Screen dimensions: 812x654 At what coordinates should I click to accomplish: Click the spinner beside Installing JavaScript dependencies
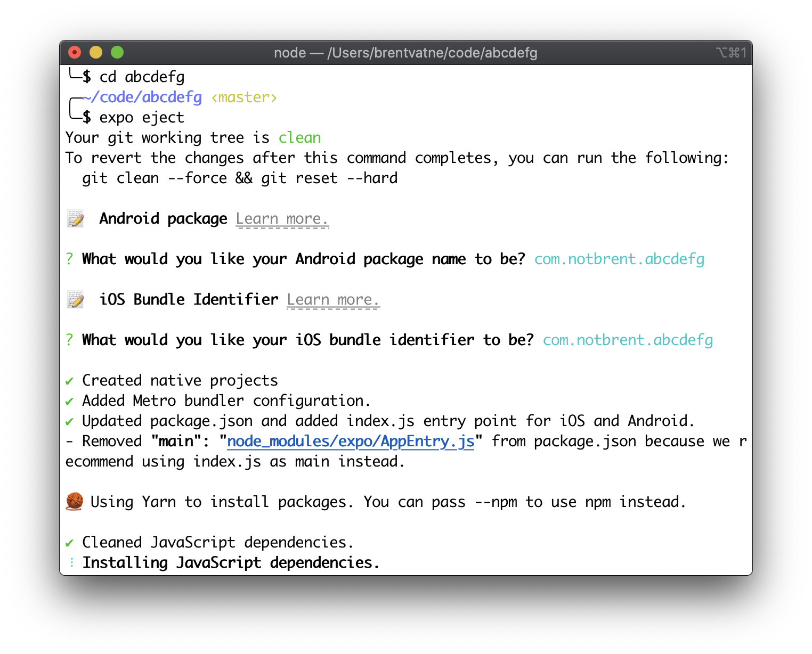pyautogui.click(x=71, y=562)
